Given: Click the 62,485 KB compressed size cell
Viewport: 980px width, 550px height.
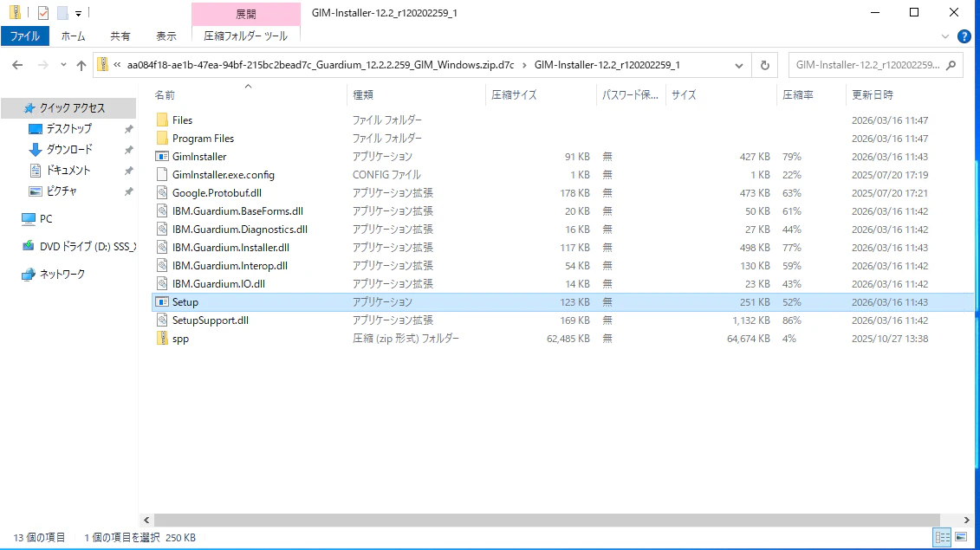Looking at the screenshot, I should [568, 339].
